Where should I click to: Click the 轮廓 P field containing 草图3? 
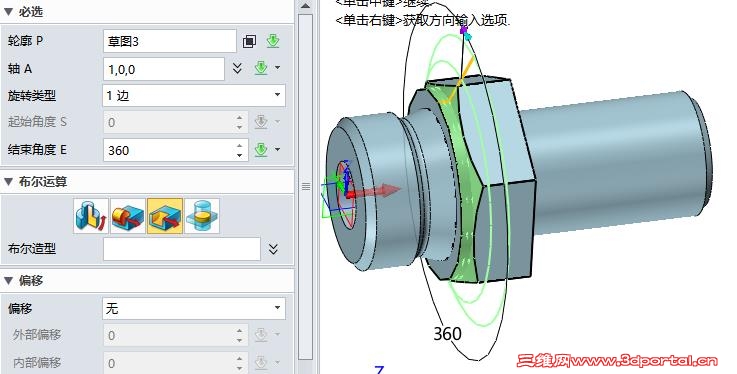coord(170,41)
